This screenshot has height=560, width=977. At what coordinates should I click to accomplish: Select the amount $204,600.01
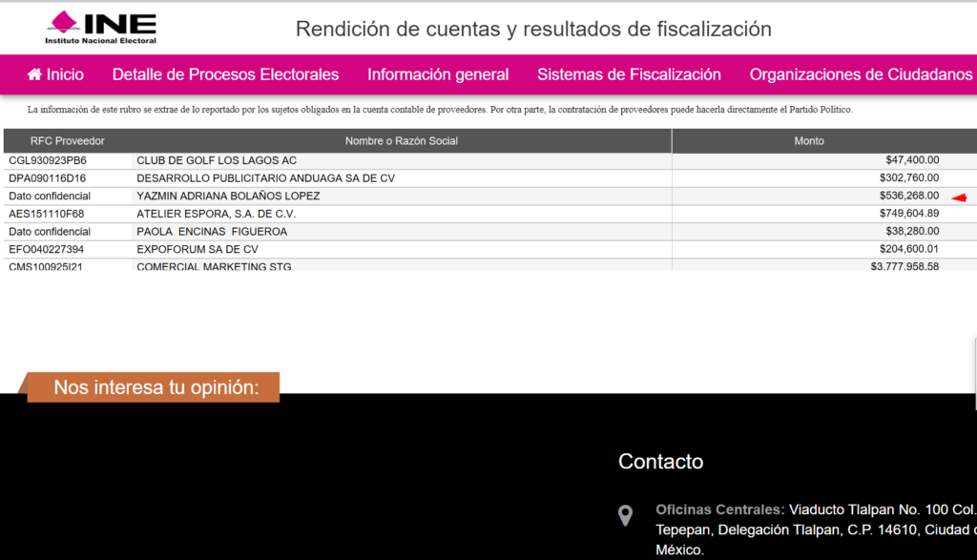click(x=909, y=249)
